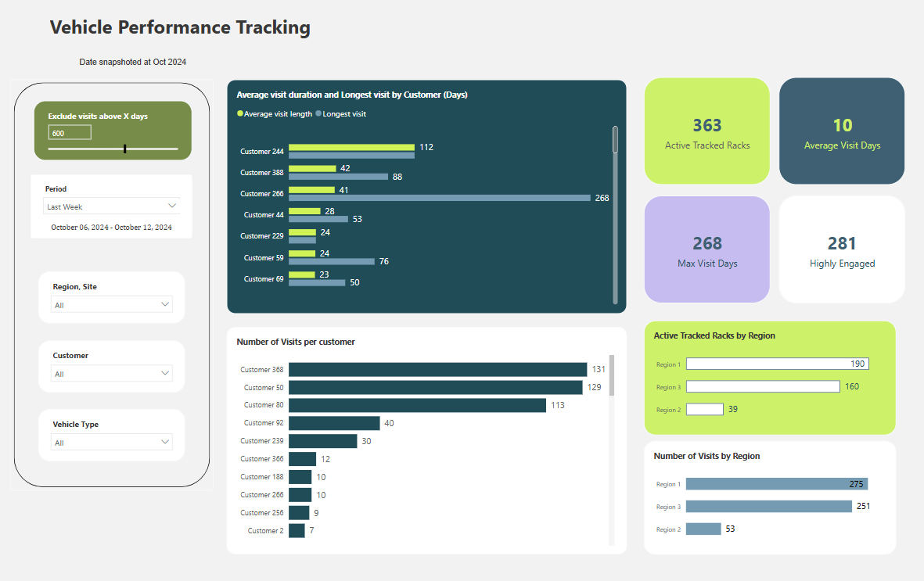Click the Exclude visits slider track
This screenshot has height=581, width=924.
click(x=113, y=149)
